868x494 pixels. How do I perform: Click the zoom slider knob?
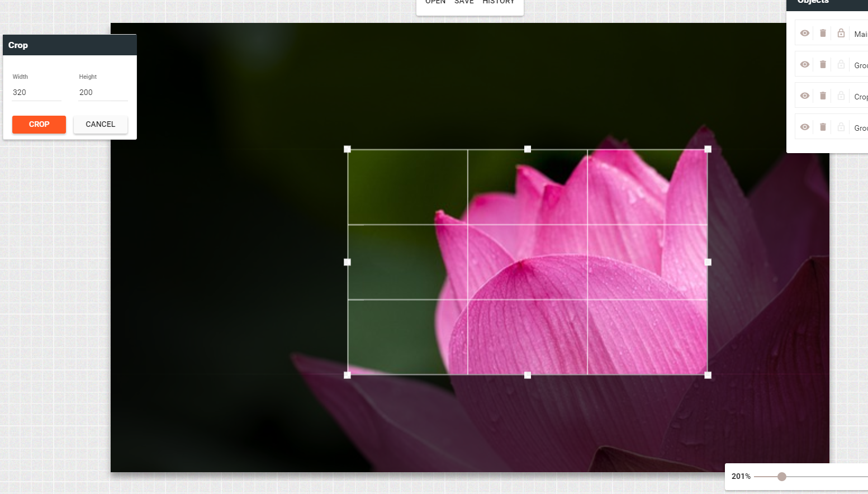(x=782, y=477)
